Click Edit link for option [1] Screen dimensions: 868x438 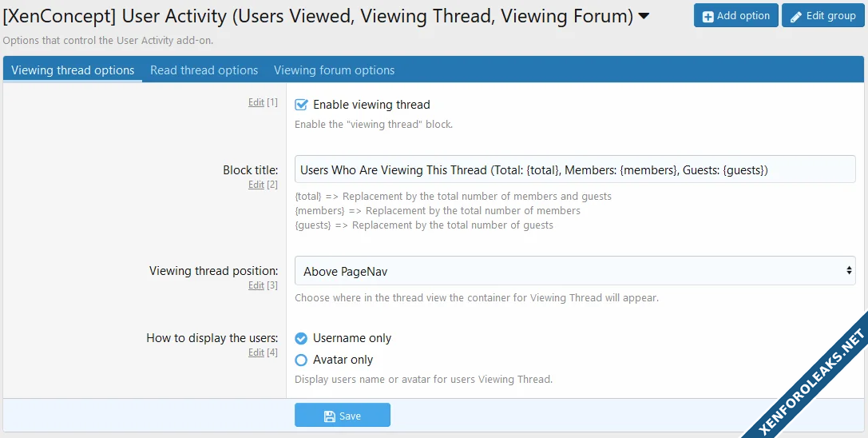click(256, 102)
